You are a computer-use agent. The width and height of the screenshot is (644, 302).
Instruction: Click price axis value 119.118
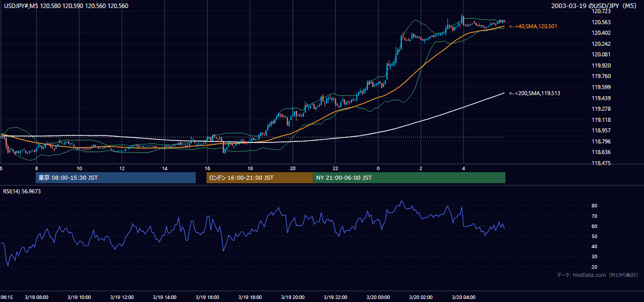tap(602, 120)
